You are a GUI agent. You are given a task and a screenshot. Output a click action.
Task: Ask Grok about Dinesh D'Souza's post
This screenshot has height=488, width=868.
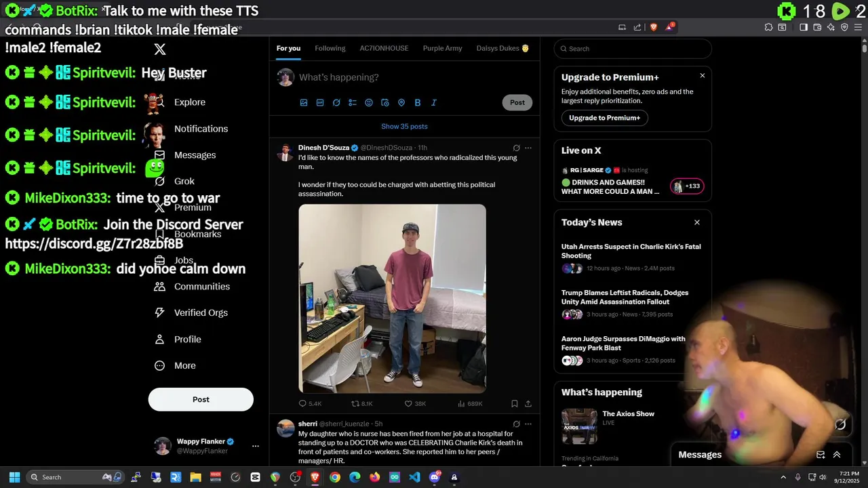516,148
